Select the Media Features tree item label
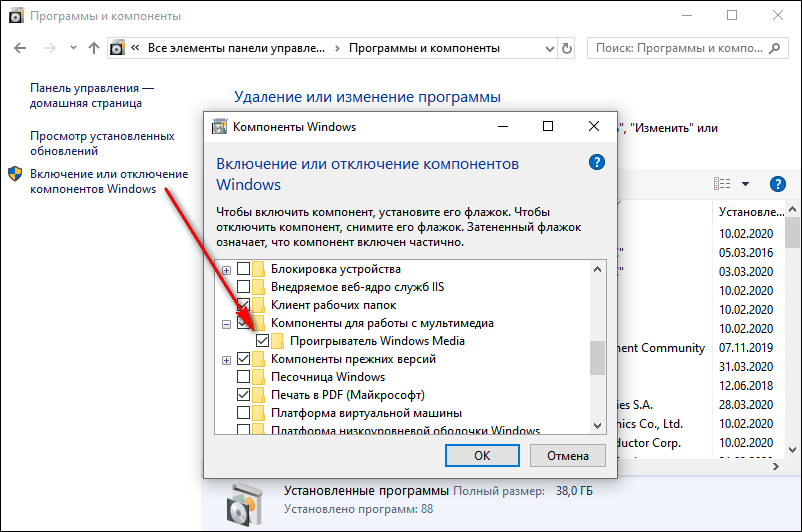This screenshot has width=802, height=532. (382, 323)
